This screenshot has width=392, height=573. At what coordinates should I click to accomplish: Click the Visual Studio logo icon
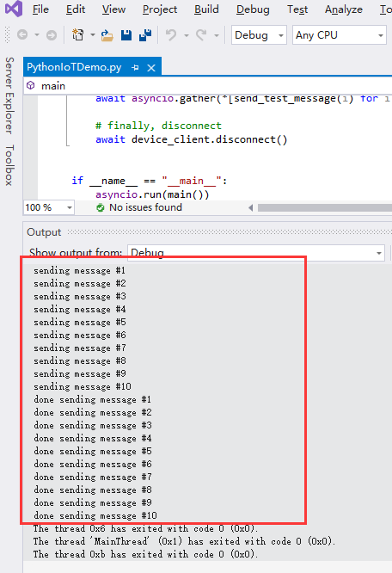[14, 9]
